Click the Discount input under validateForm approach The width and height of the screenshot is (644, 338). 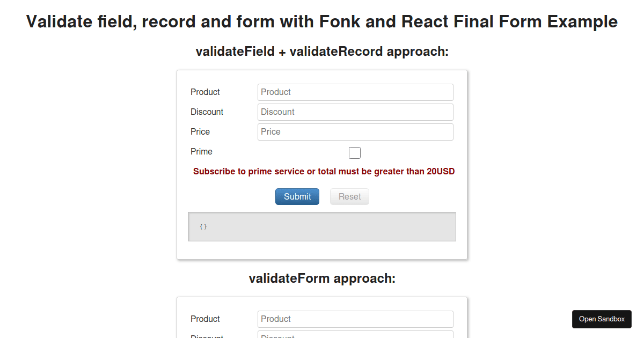pos(355,335)
